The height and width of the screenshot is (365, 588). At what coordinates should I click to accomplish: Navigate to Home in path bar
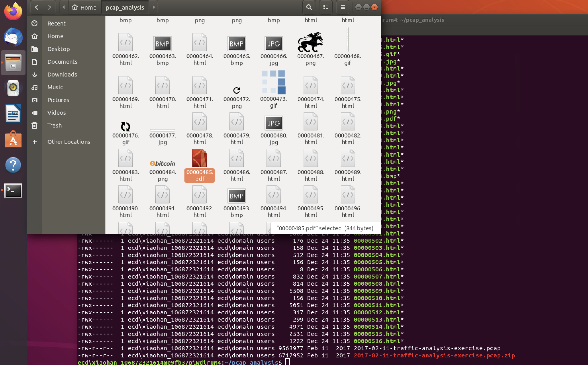point(84,7)
